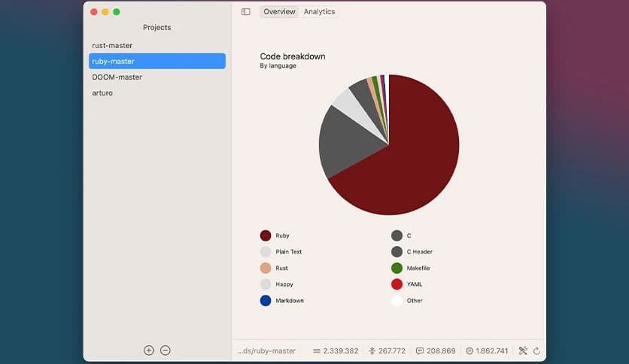Click the ...ds/ruby-master path in status bar

266,350
